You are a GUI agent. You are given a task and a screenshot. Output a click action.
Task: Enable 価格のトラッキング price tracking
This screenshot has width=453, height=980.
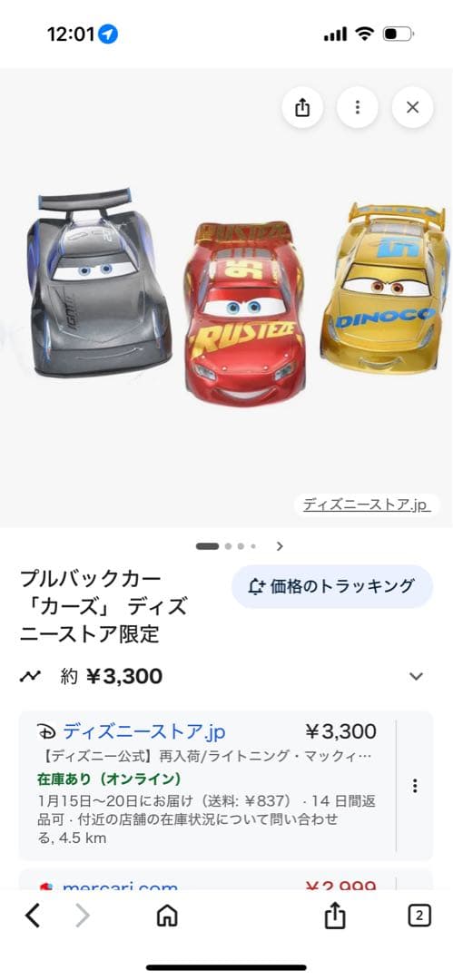[x=332, y=586]
